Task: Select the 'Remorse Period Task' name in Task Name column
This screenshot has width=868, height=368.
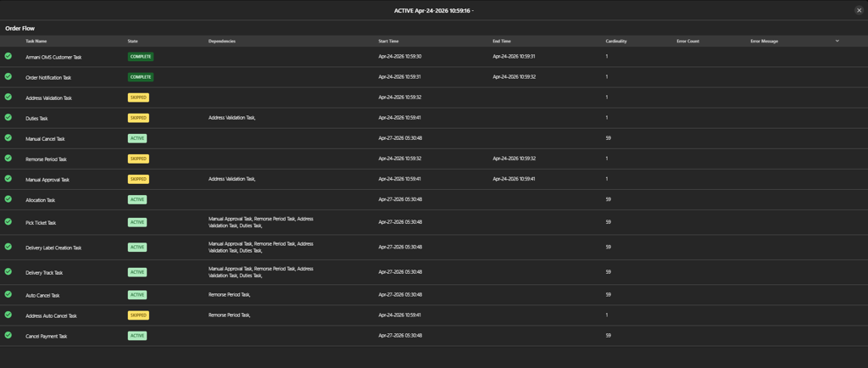Action: [x=46, y=159]
